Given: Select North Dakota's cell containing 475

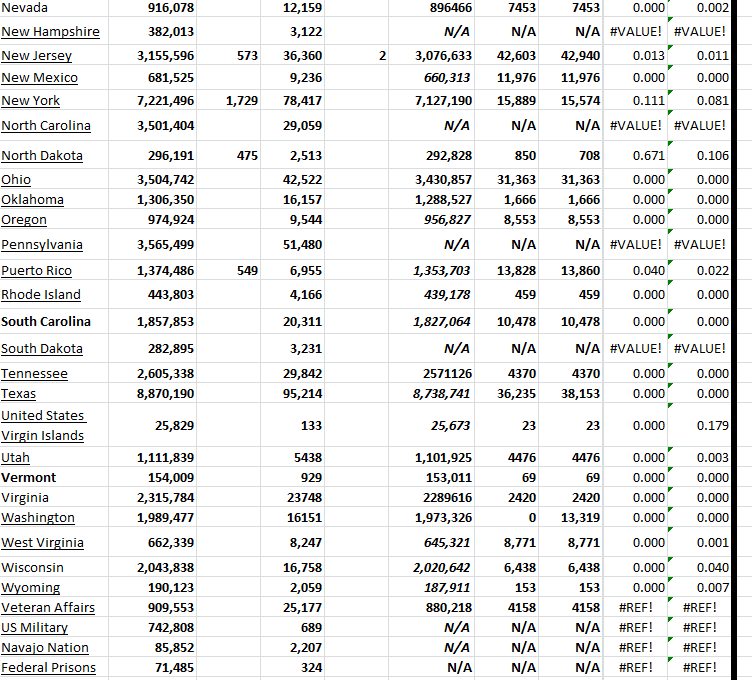Looking at the screenshot, I should click(229, 156).
